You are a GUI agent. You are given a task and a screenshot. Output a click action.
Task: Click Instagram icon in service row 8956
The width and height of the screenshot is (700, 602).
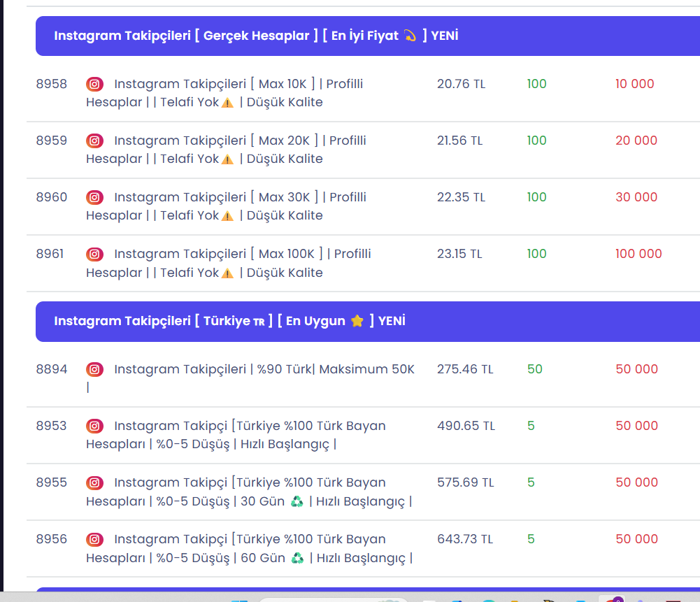pos(94,540)
